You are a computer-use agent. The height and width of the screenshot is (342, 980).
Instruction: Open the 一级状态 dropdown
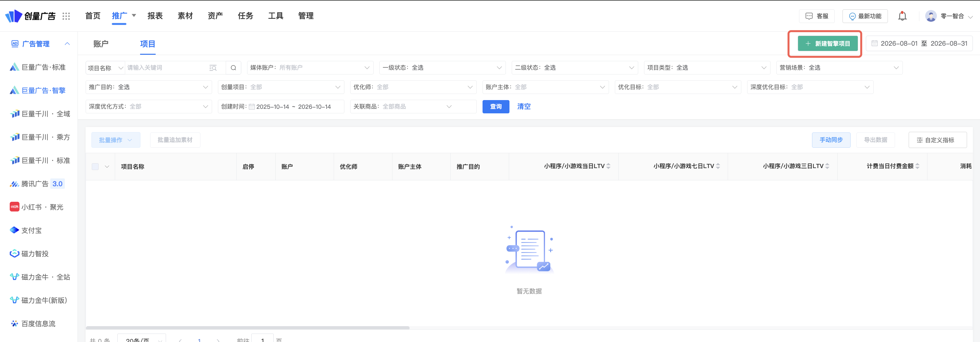442,68
